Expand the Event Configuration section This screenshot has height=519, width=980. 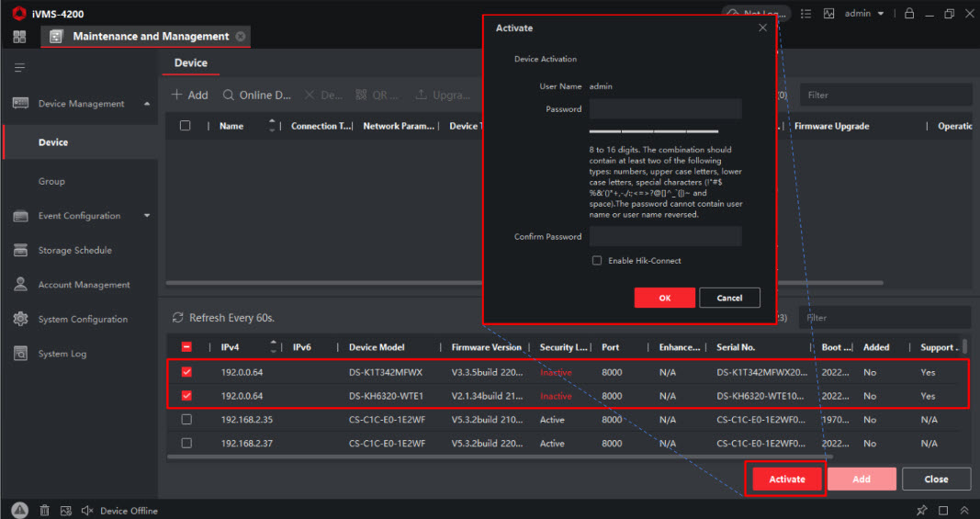147,216
